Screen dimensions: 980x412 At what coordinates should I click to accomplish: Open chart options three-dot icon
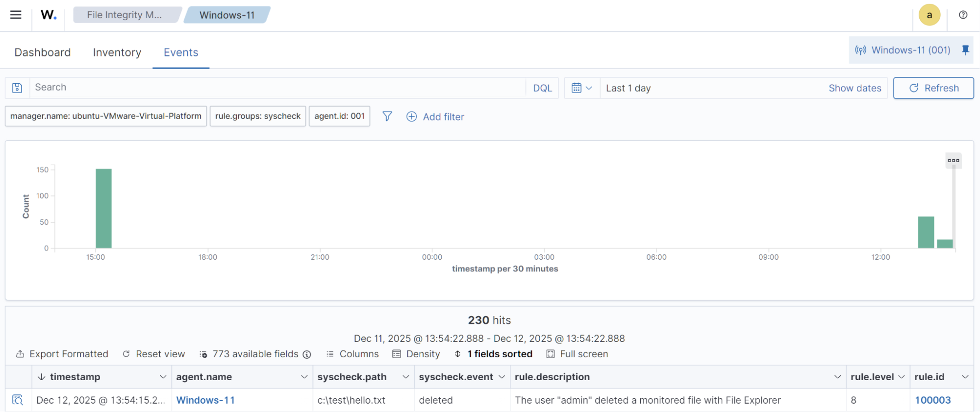(x=953, y=161)
